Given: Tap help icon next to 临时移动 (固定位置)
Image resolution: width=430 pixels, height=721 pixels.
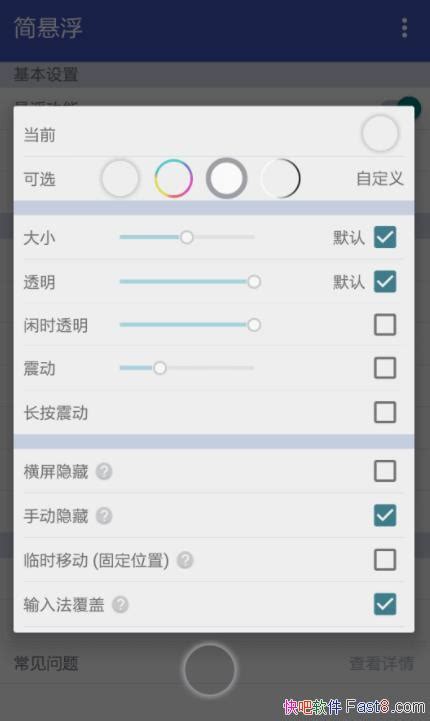Looking at the screenshot, I should coord(185,560).
